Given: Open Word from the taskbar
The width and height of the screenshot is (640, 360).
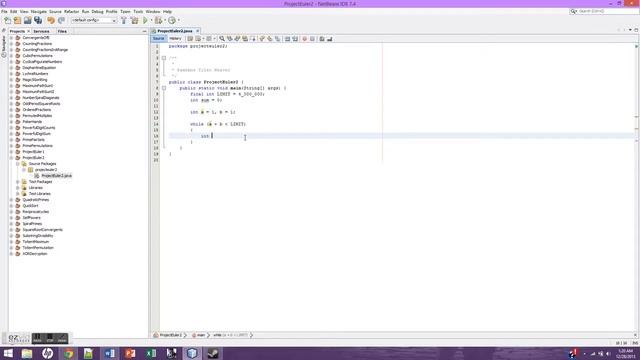Looking at the screenshot, I should (109, 353).
